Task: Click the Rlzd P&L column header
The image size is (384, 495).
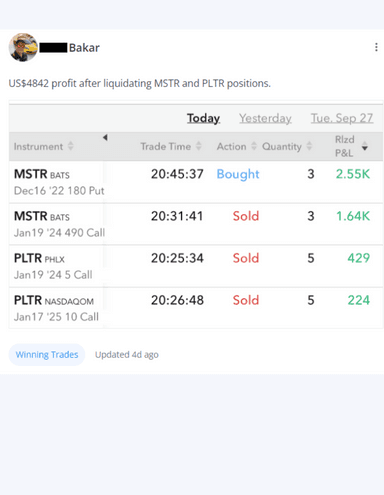Action: pos(345,146)
